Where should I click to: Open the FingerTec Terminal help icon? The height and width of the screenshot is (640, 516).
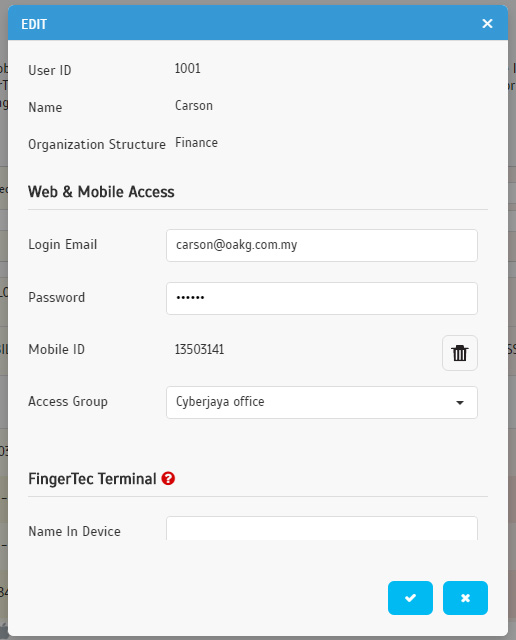tap(168, 478)
